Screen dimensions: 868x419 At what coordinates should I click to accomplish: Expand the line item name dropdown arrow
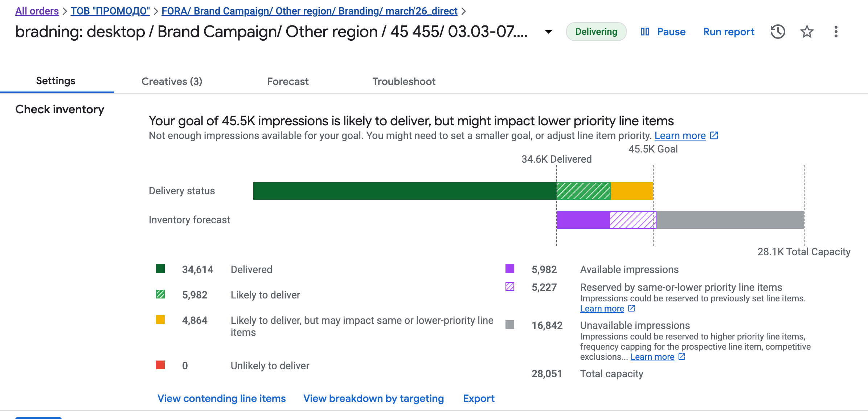(x=549, y=32)
